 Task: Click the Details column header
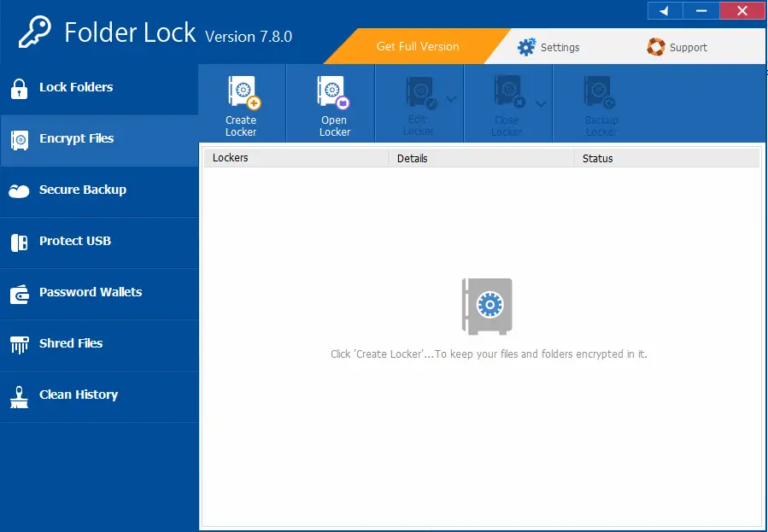(480, 158)
